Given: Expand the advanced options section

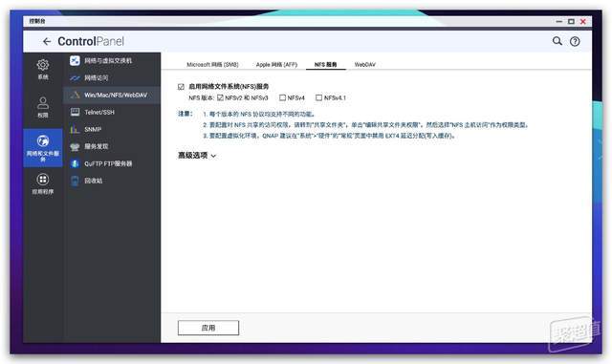Looking at the screenshot, I should click(197, 156).
